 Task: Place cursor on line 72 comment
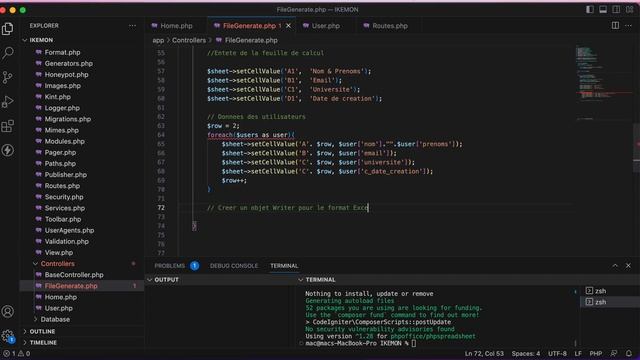point(287,208)
